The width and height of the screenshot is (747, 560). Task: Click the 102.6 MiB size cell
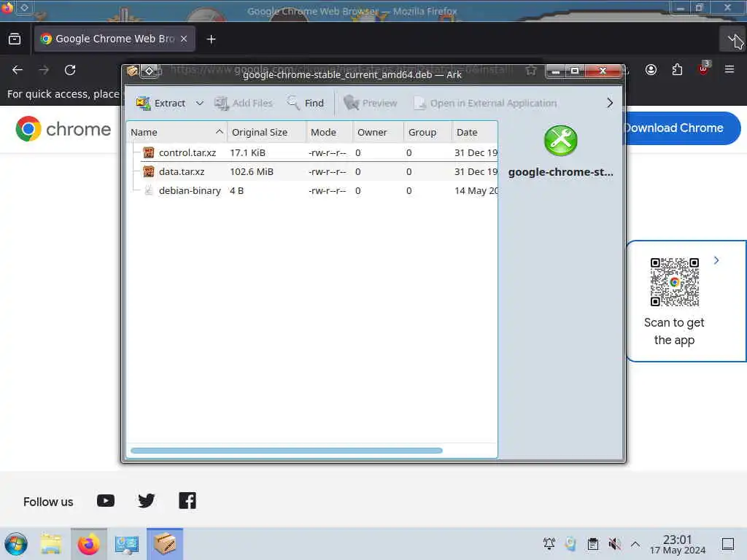point(252,171)
